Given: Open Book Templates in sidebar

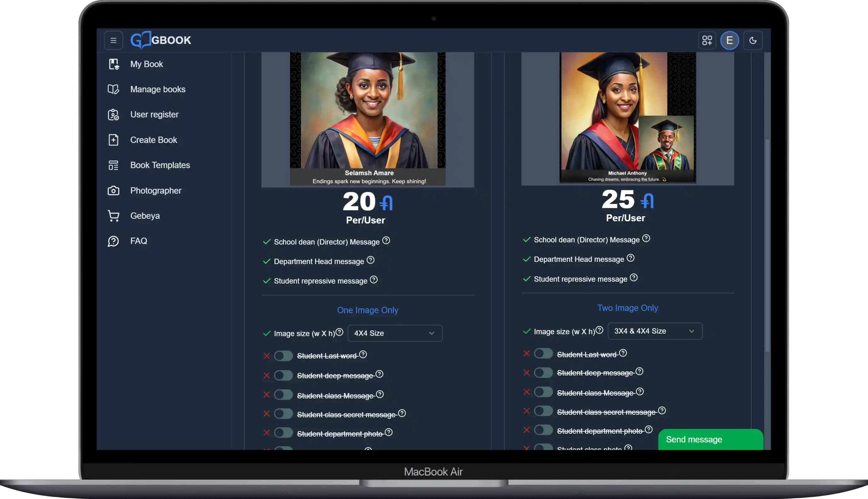Looking at the screenshot, I should (x=160, y=165).
